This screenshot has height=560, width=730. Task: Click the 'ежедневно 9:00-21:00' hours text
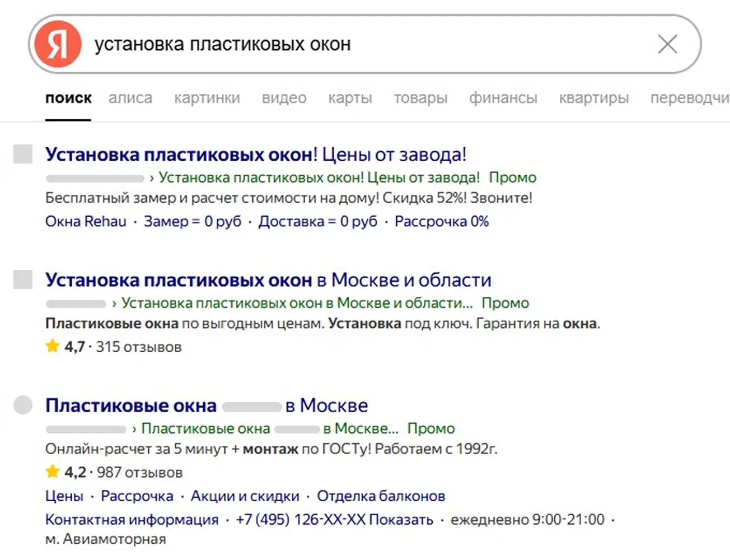tap(528, 520)
